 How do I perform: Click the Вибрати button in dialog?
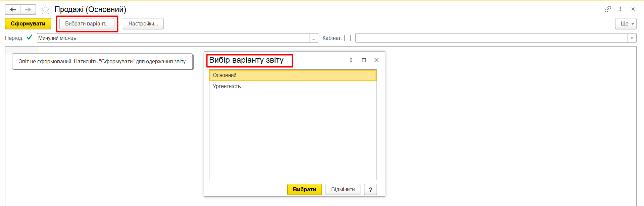(x=304, y=189)
